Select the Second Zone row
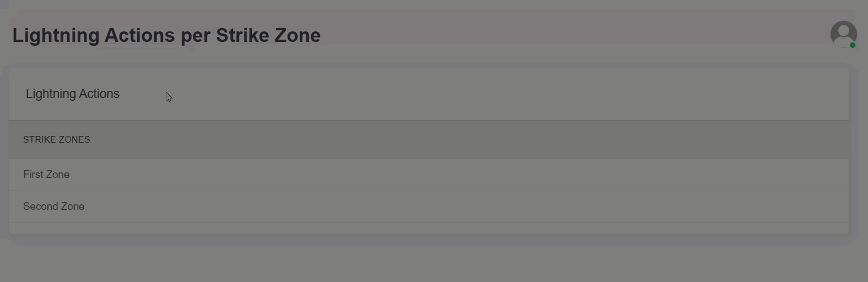 point(429,207)
